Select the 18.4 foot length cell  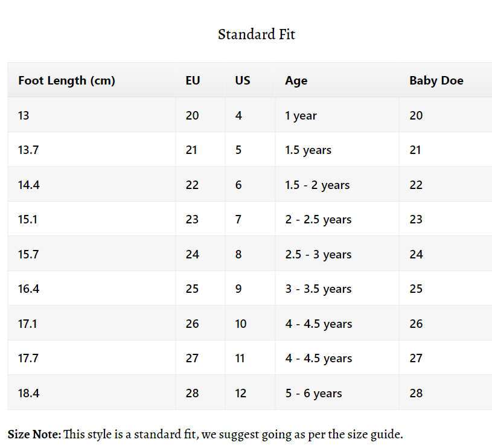[28, 393]
